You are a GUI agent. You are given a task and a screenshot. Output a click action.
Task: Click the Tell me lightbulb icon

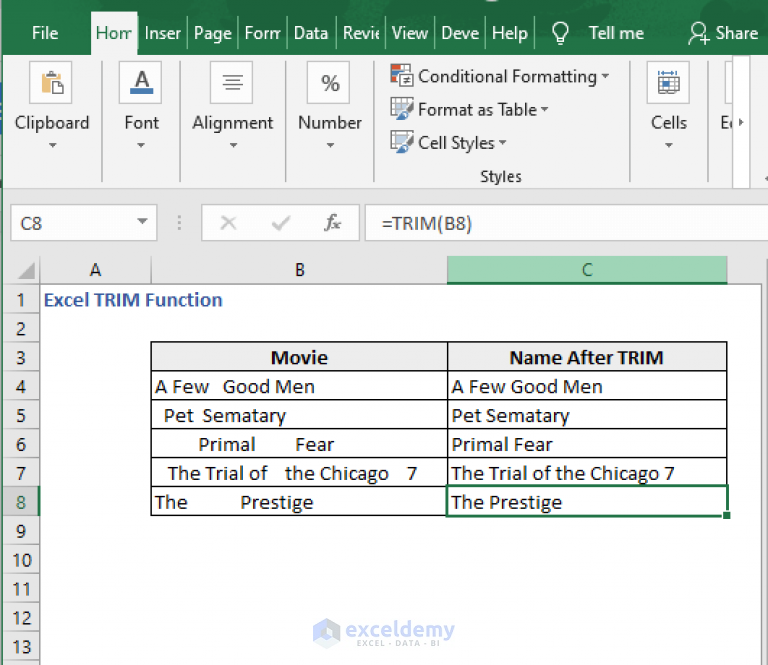tap(560, 33)
